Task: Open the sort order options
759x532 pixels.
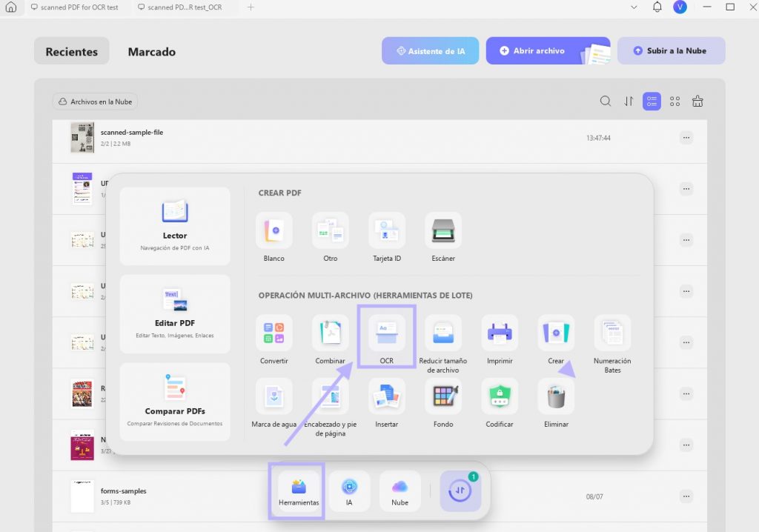Action: coord(629,102)
